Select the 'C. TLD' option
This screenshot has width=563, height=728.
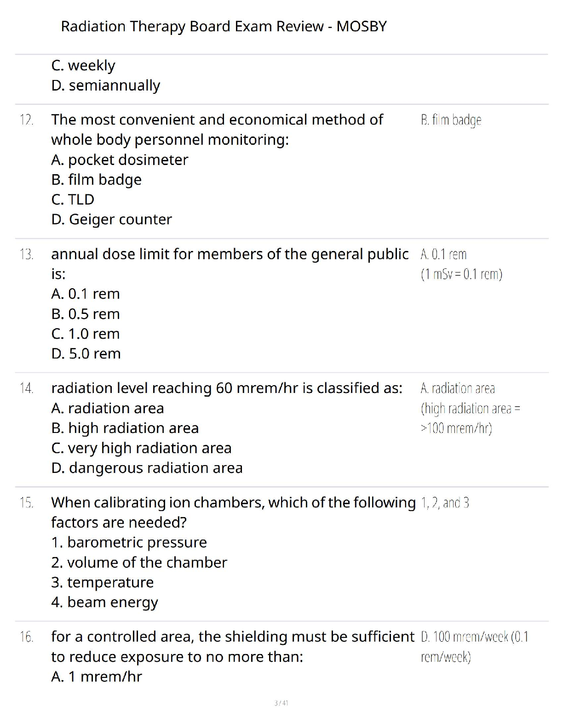point(73,199)
